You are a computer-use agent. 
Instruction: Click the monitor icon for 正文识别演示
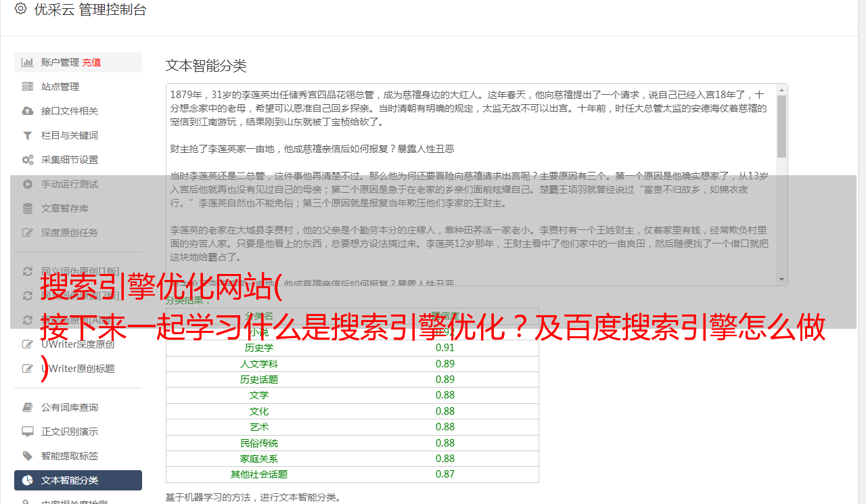tap(28, 432)
